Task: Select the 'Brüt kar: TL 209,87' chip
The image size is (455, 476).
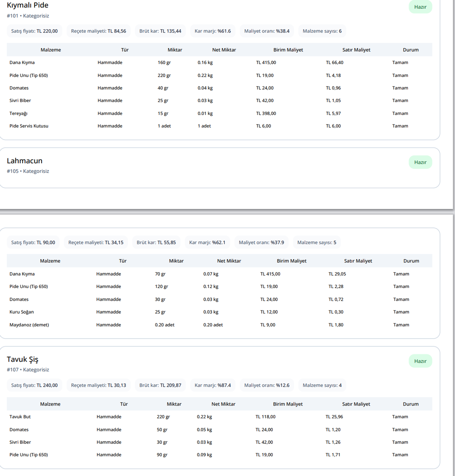Action: tap(160, 385)
